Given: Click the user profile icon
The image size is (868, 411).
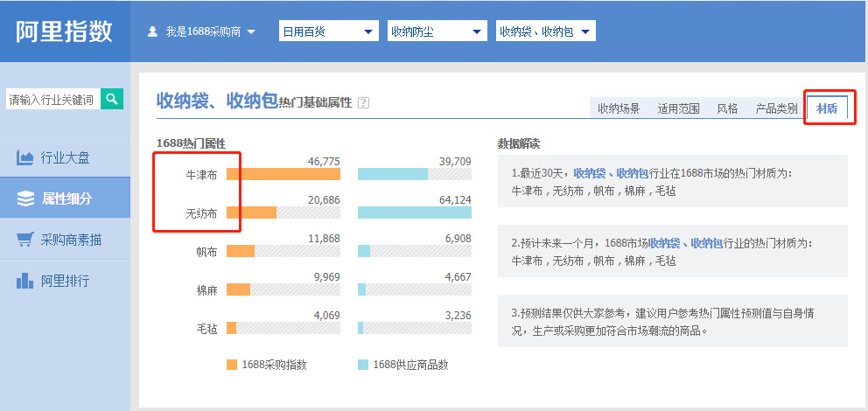Looking at the screenshot, I should (153, 31).
